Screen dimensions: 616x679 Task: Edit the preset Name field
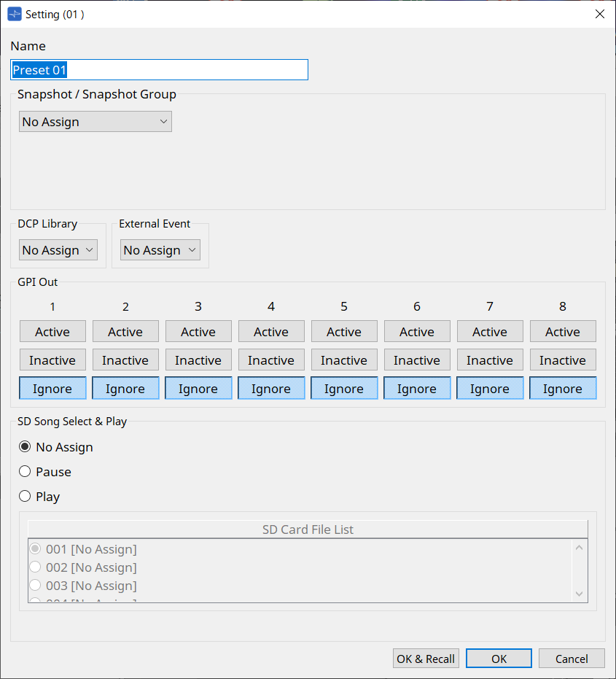(x=159, y=69)
